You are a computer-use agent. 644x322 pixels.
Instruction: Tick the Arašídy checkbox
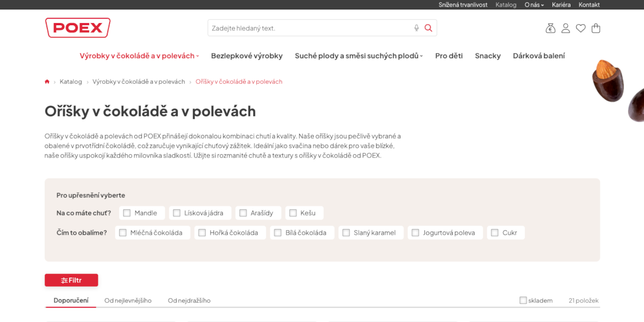tap(243, 213)
